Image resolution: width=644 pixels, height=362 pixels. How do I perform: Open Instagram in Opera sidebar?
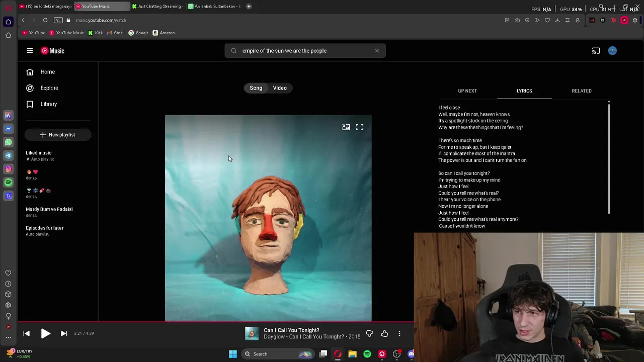[8, 169]
